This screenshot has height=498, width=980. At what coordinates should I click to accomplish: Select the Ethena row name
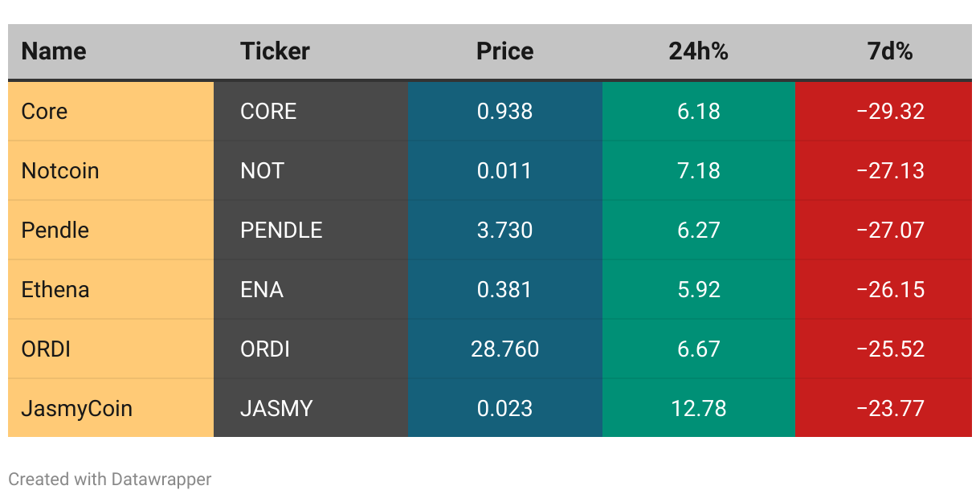(x=55, y=289)
